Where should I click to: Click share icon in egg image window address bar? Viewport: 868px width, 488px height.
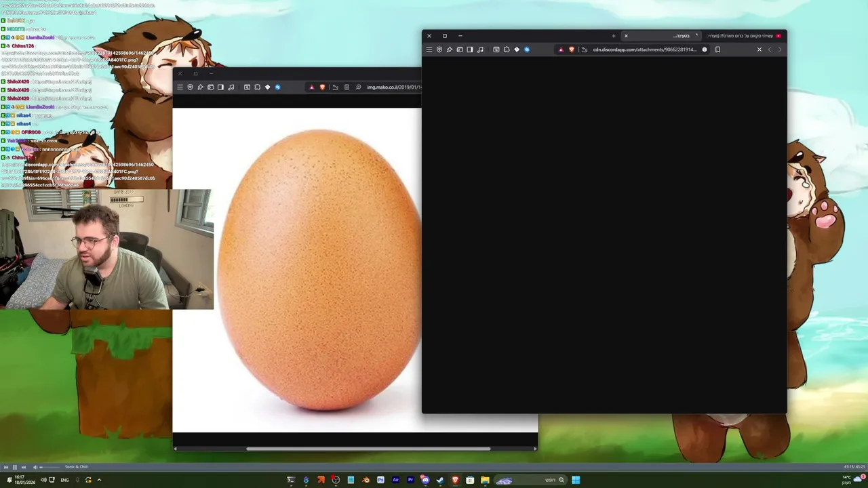[335, 87]
